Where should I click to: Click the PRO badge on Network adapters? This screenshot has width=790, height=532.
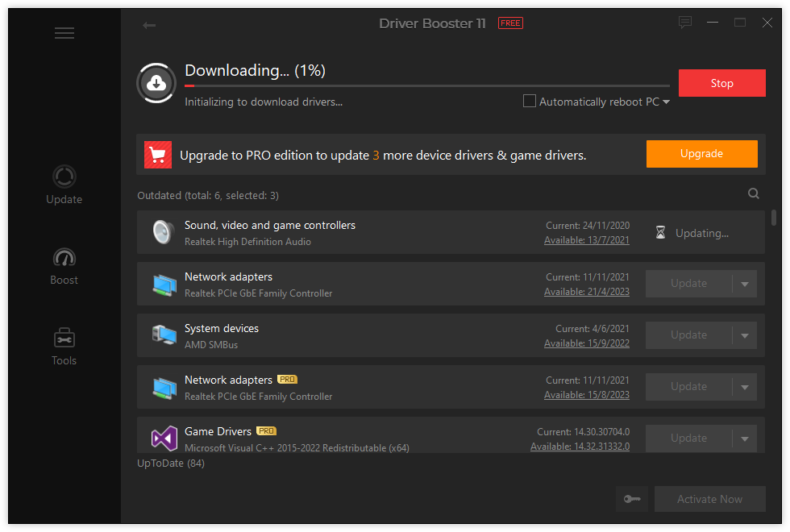[287, 380]
